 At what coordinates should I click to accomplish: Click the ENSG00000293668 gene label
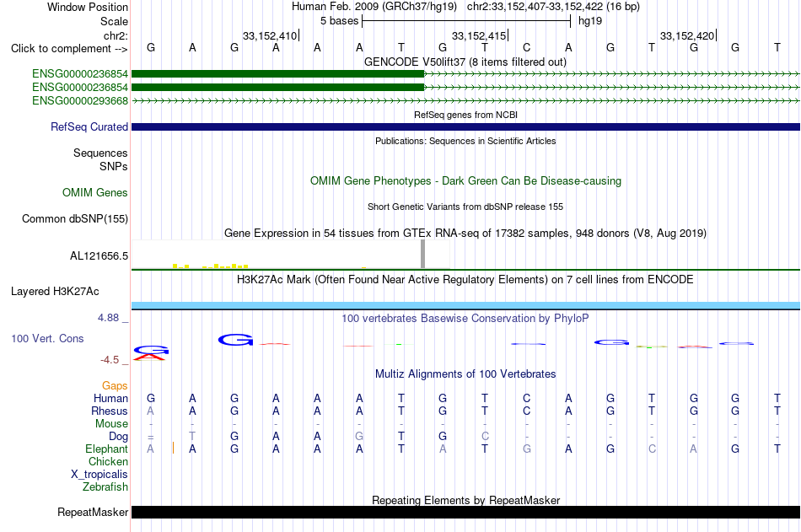(x=80, y=100)
